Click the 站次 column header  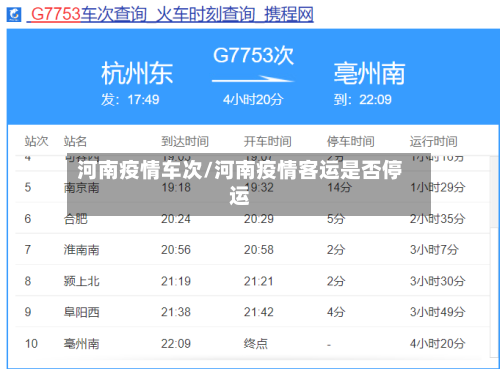point(36,141)
